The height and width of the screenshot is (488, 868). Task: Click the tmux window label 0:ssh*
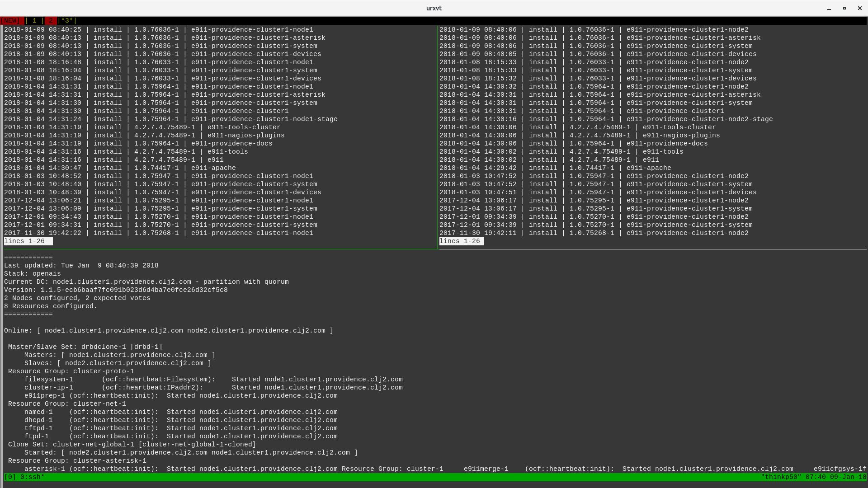coord(33,477)
